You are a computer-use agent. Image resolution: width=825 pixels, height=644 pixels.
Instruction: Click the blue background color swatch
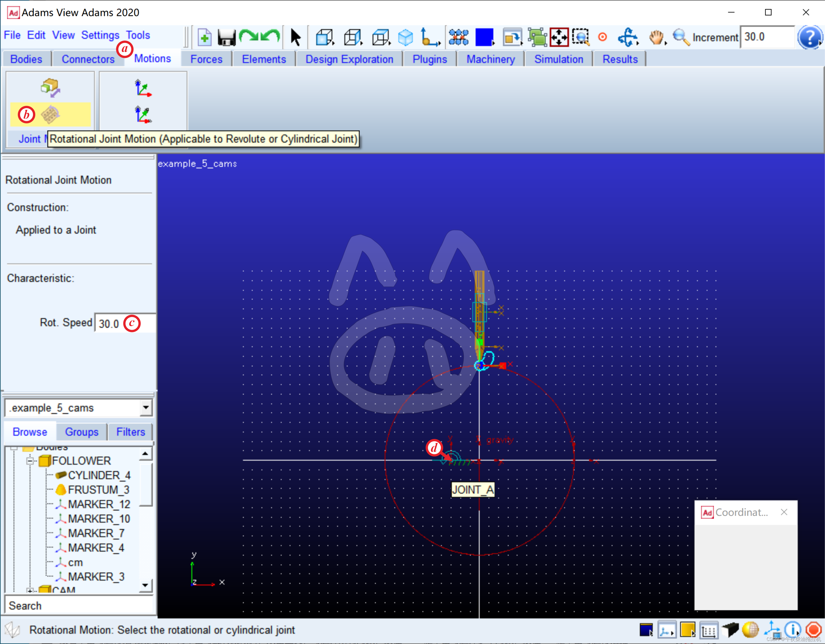tap(484, 37)
